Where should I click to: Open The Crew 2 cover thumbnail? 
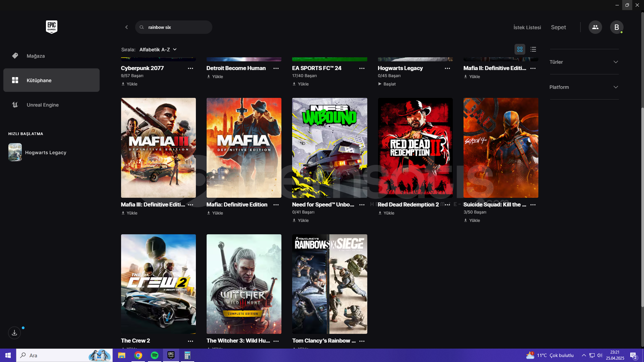pos(158,284)
